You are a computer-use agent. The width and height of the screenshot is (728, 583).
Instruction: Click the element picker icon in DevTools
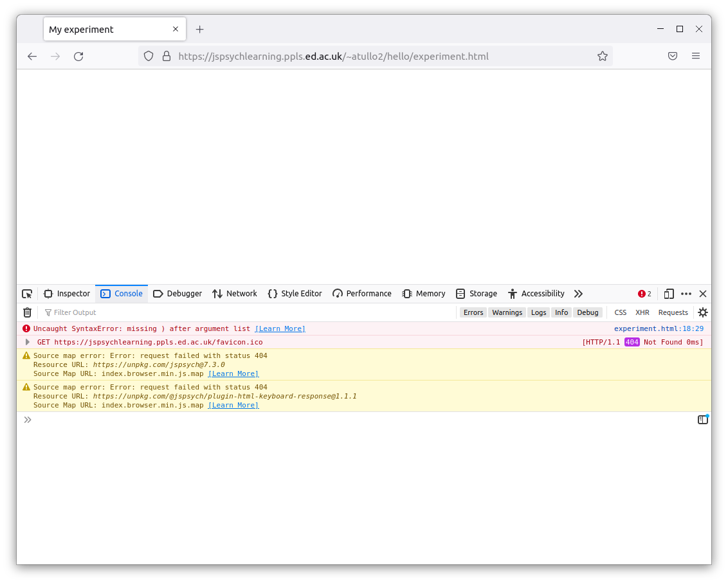[x=27, y=294]
